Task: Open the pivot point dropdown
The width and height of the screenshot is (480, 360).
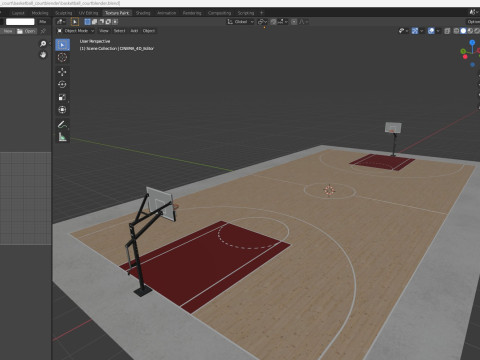Action: 263,22
